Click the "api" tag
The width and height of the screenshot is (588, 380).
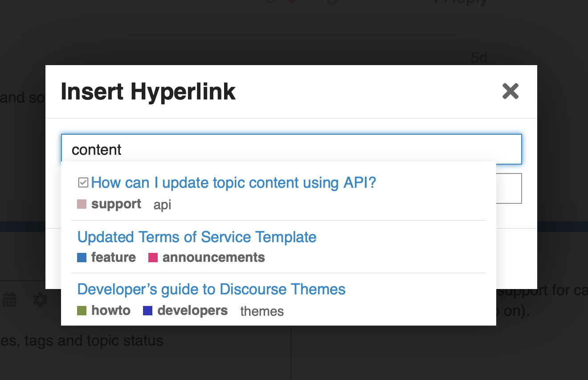[163, 205]
